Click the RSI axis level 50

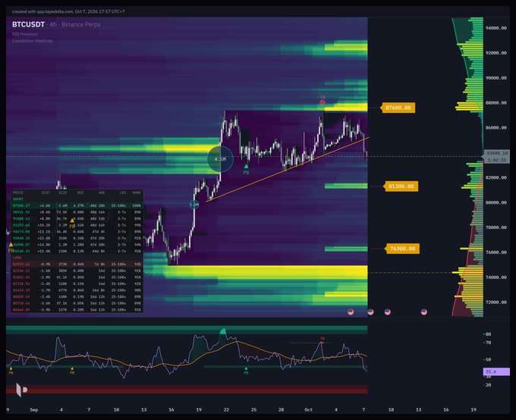(488, 359)
